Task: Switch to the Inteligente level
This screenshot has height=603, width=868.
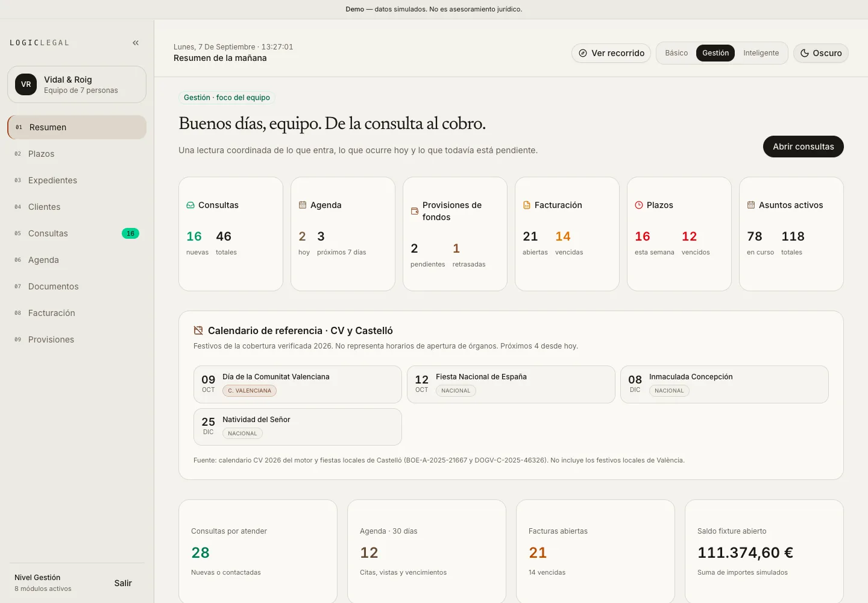Action: pyautogui.click(x=761, y=53)
